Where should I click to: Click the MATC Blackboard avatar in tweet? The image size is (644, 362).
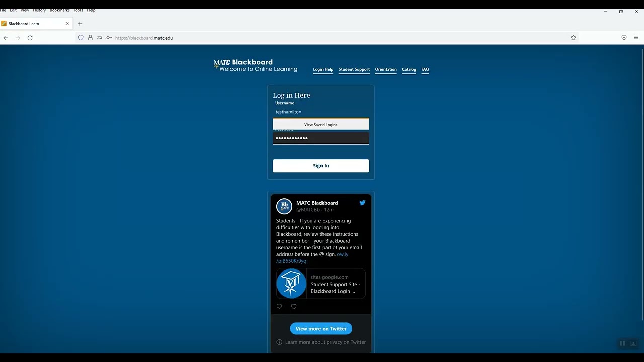coord(284,206)
